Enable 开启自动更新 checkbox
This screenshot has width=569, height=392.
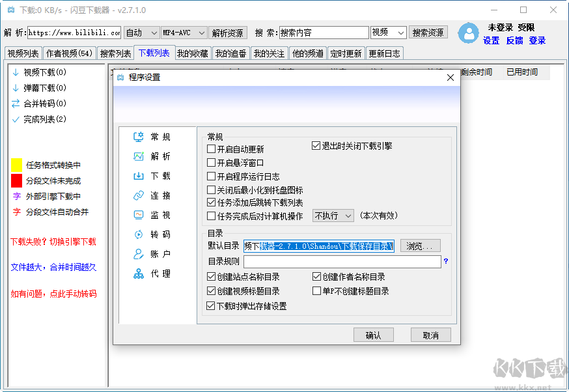211,149
